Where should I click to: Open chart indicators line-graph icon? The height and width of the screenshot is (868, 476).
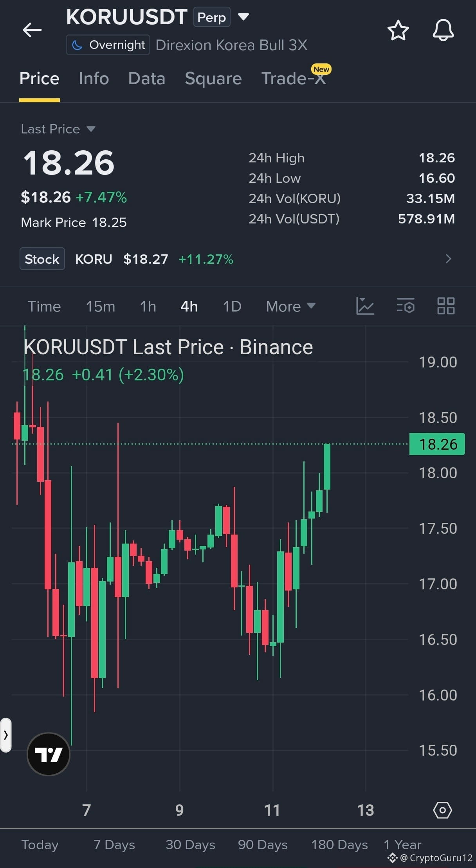[x=365, y=306]
